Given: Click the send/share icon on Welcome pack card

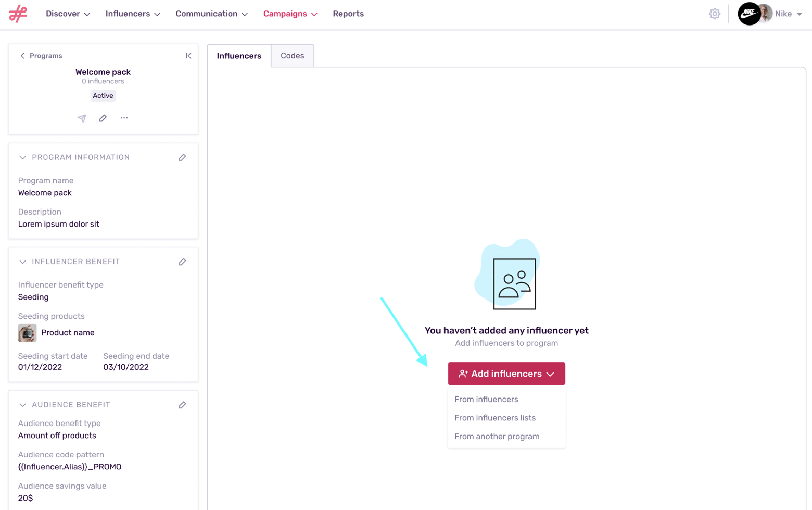Looking at the screenshot, I should [82, 118].
